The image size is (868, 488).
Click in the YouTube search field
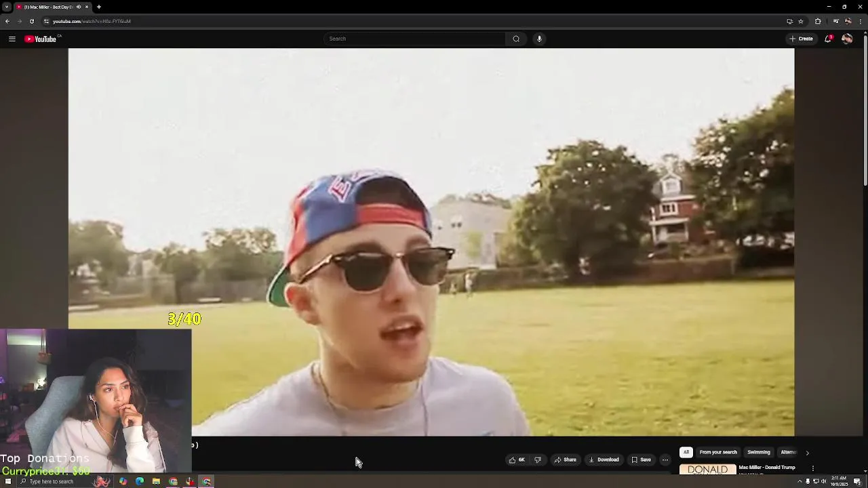coord(414,39)
